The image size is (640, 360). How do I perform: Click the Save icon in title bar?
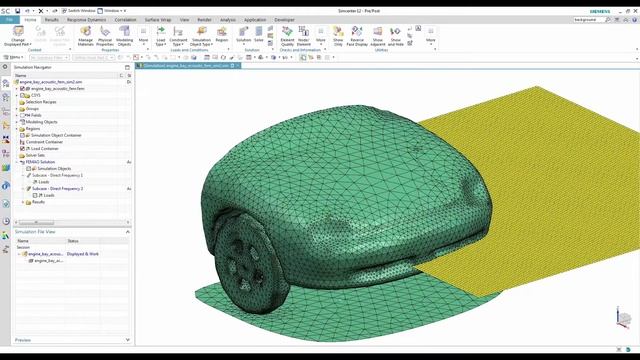click(17, 11)
